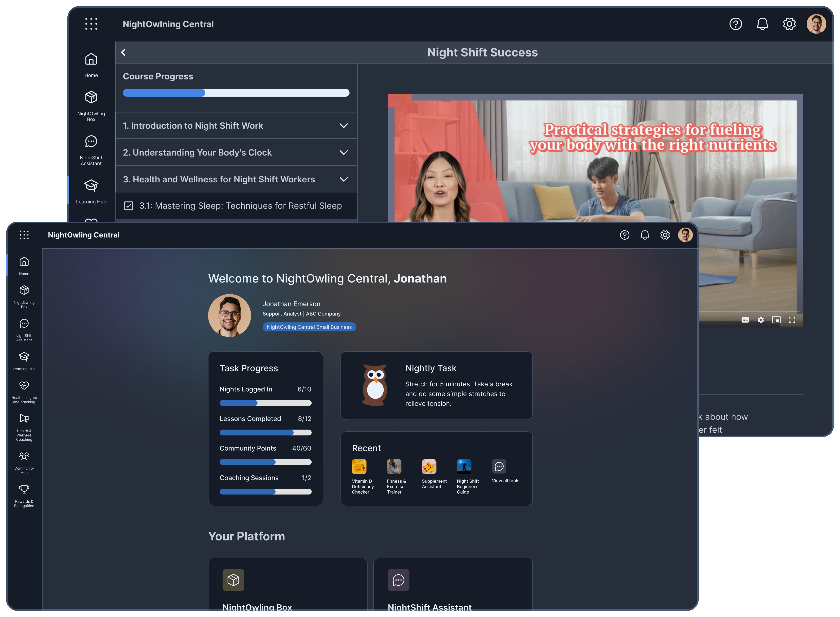The image size is (840, 617).
Task: Open the Nightly Task card
Action: [x=436, y=385]
